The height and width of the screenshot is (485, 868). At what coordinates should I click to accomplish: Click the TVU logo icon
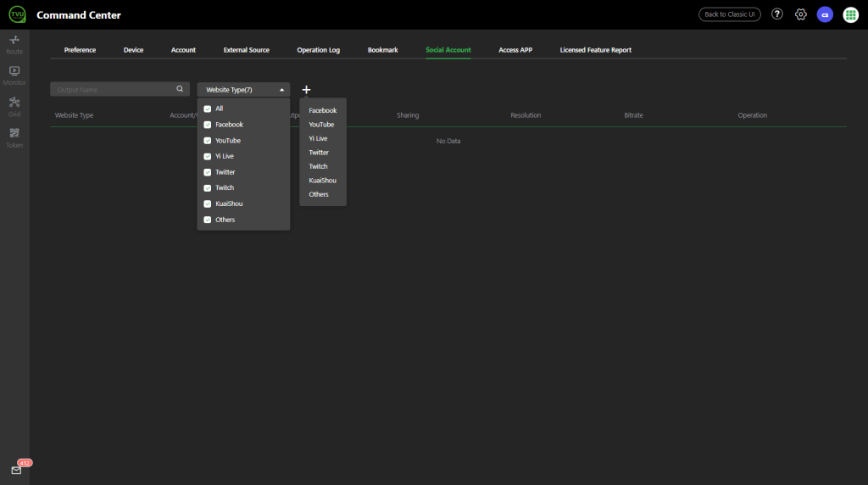(x=17, y=14)
